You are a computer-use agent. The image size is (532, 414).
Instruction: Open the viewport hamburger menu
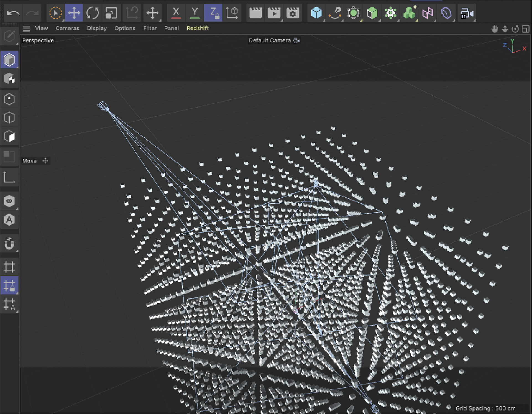pyautogui.click(x=26, y=29)
